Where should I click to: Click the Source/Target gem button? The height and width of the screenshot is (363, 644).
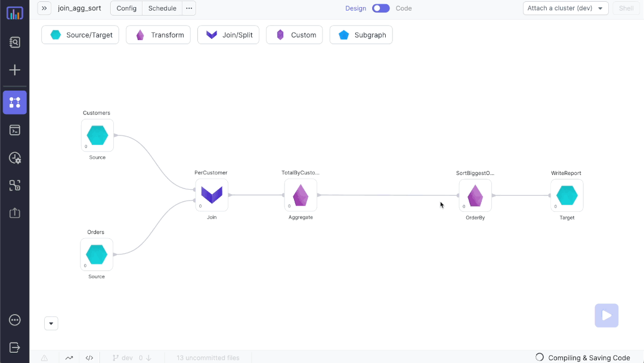coord(80,35)
